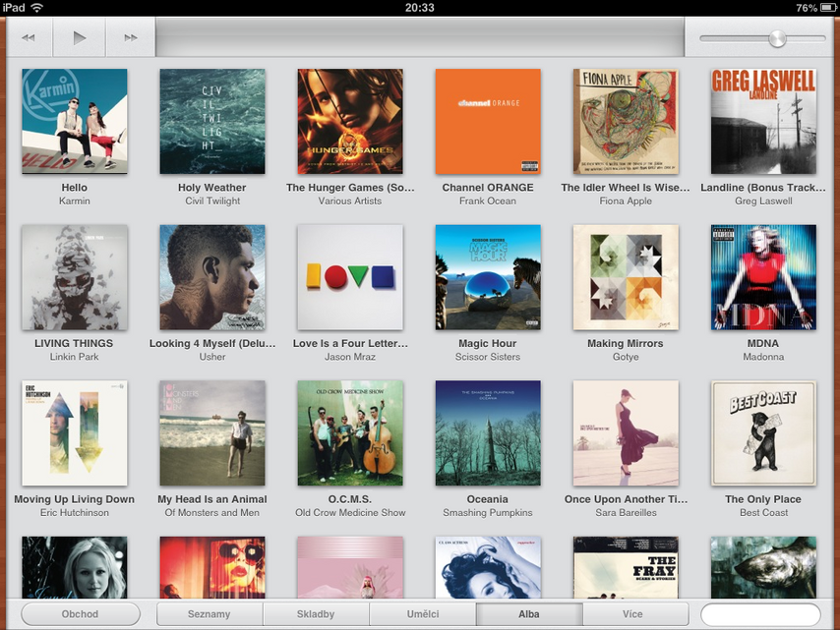Screen dimensions: 840x630
Task: Tap the search field in bottom bar
Action: (759, 614)
